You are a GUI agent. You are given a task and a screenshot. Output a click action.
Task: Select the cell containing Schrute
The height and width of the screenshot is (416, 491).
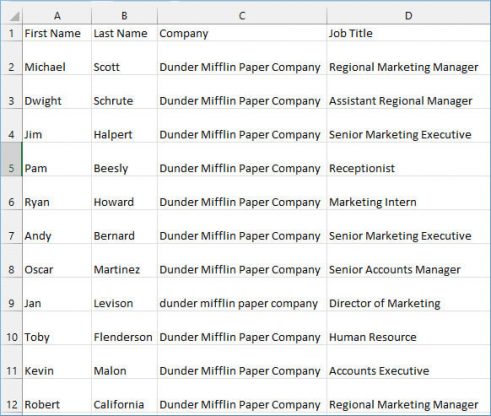point(124,92)
